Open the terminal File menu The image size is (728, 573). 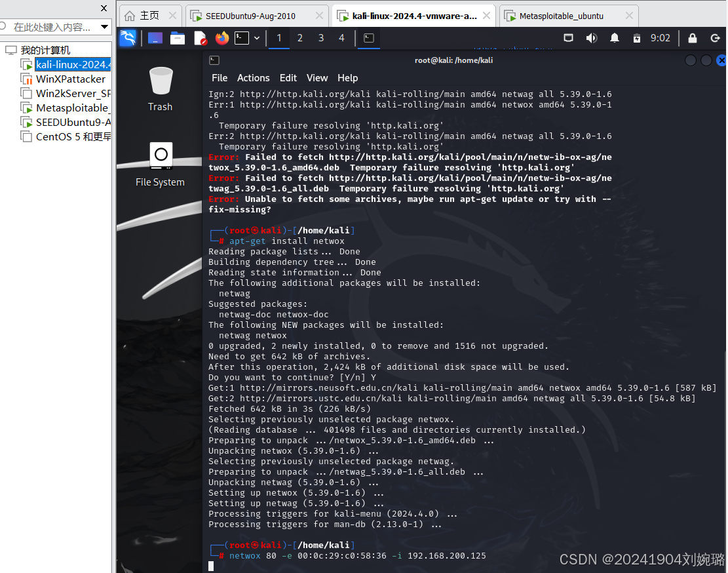pos(220,78)
